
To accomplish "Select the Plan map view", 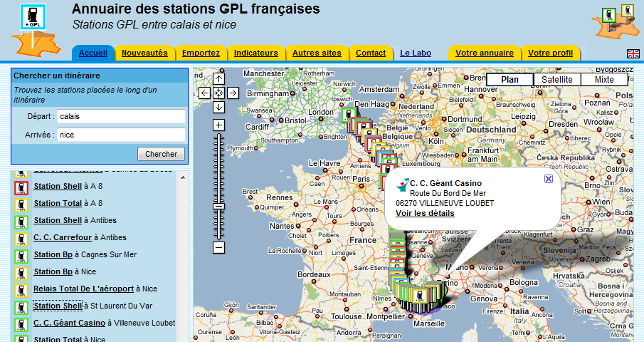I will point(510,80).
